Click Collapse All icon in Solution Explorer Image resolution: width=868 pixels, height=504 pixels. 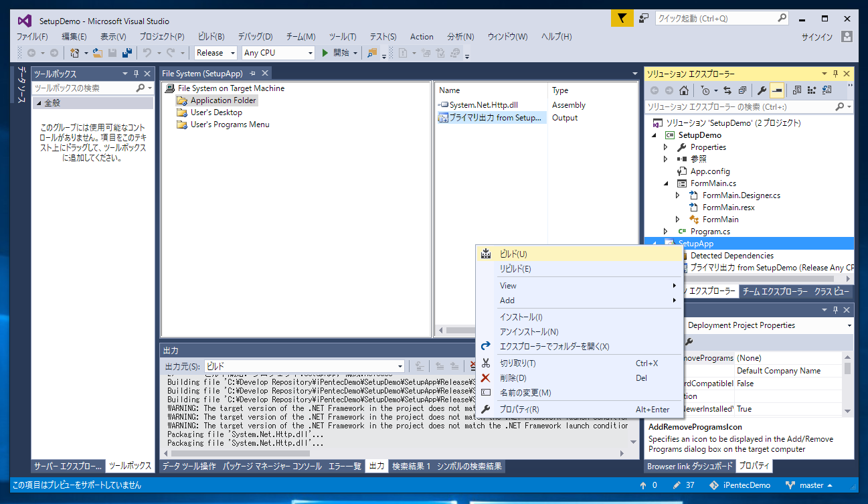742,90
